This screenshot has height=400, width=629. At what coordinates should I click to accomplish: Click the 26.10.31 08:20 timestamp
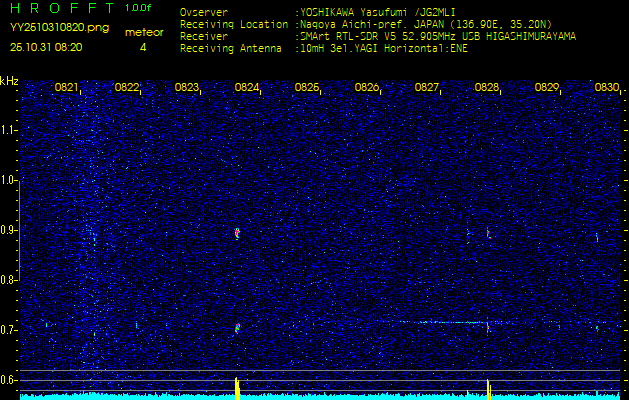point(46,47)
